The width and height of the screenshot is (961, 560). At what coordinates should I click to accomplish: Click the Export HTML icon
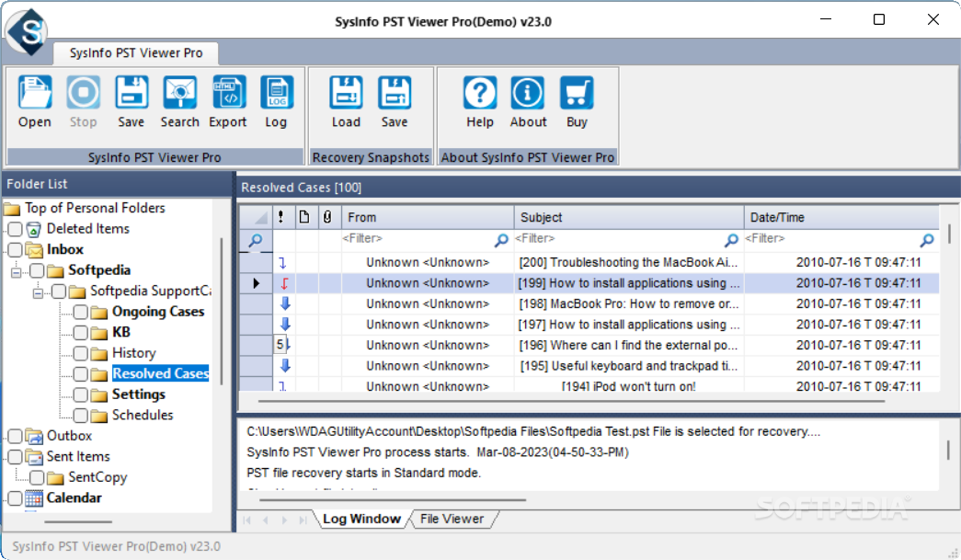tap(229, 93)
